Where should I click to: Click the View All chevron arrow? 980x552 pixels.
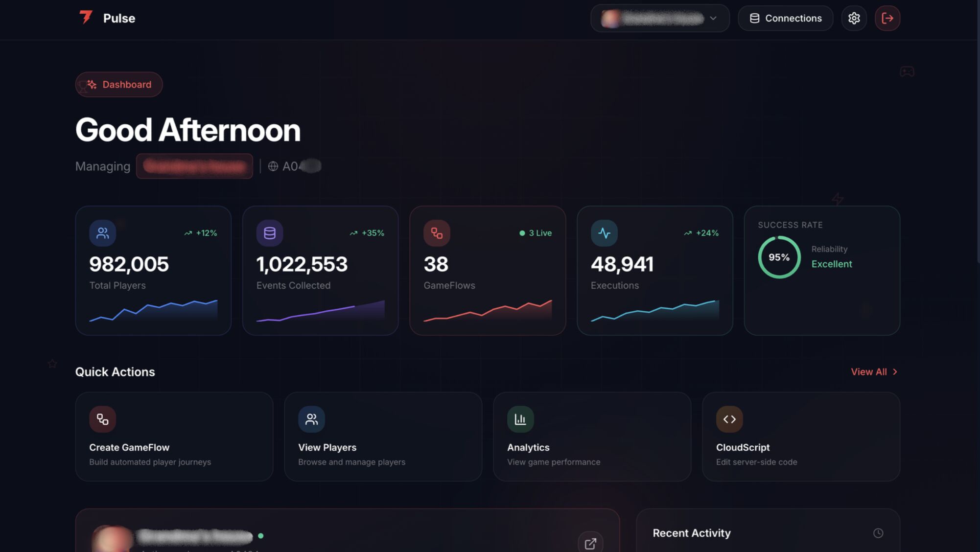[x=895, y=372]
